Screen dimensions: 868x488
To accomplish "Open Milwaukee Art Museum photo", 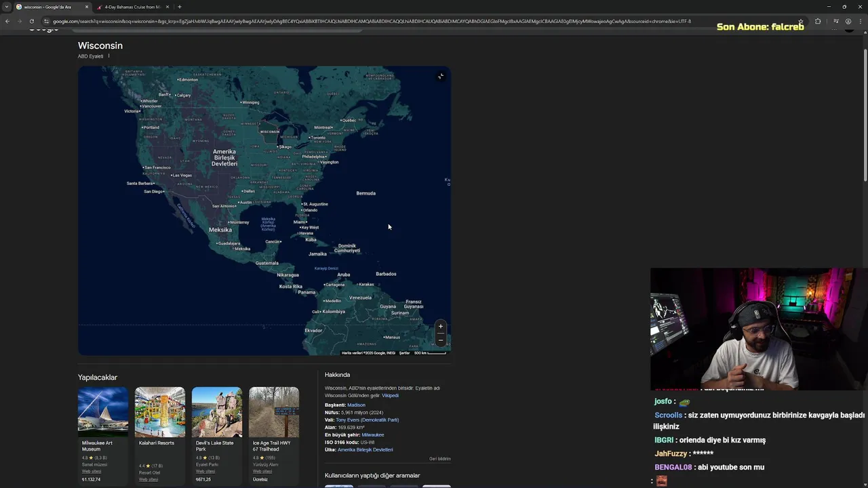I will (103, 412).
